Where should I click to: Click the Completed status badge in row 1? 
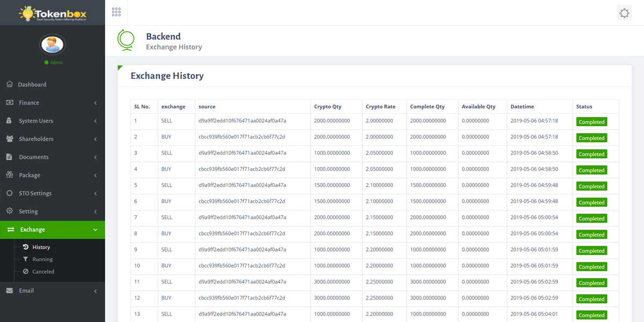point(591,122)
